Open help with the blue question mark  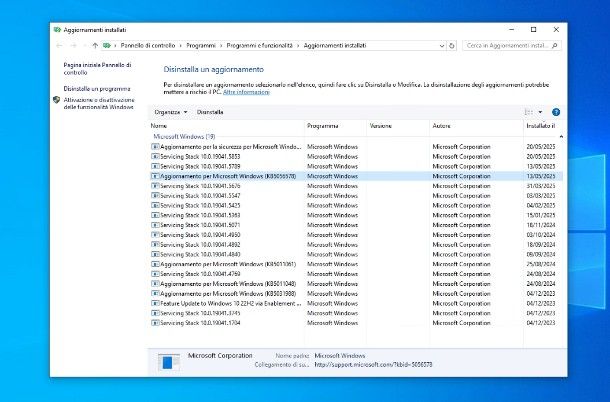coord(556,112)
